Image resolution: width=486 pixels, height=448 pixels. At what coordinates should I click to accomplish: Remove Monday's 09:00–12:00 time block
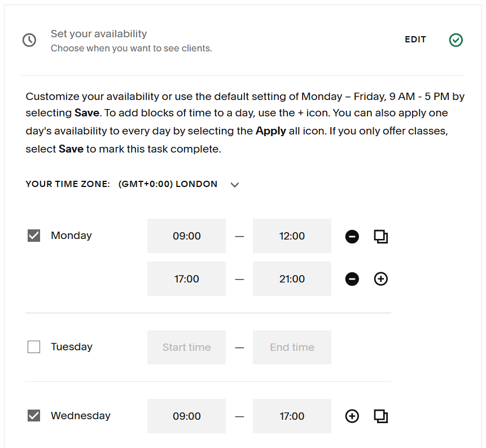click(352, 236)
